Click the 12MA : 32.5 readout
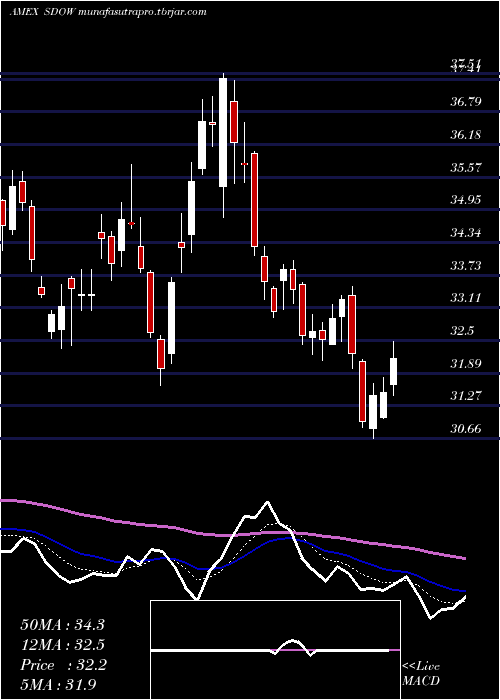Screen dimensions: 500x700 point(62,645)
